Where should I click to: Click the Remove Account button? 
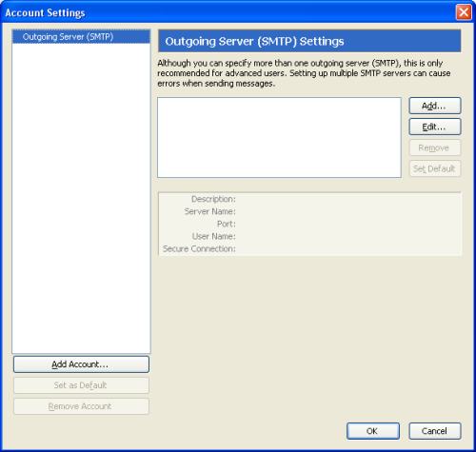point(81,406)
